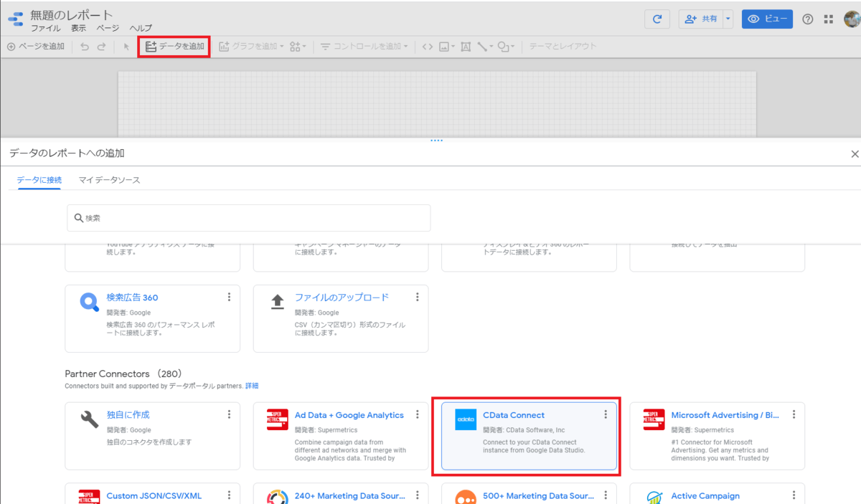Open the ヘルプ menu
This screenshot has width=861, height=504.
click(141, 28)
